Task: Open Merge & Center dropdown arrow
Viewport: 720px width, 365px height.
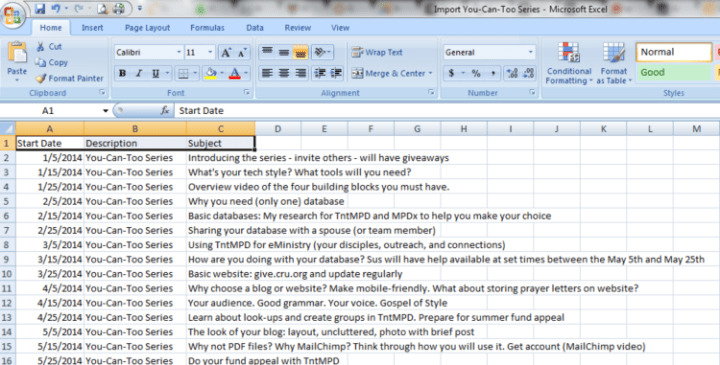Action: [430, 73]
